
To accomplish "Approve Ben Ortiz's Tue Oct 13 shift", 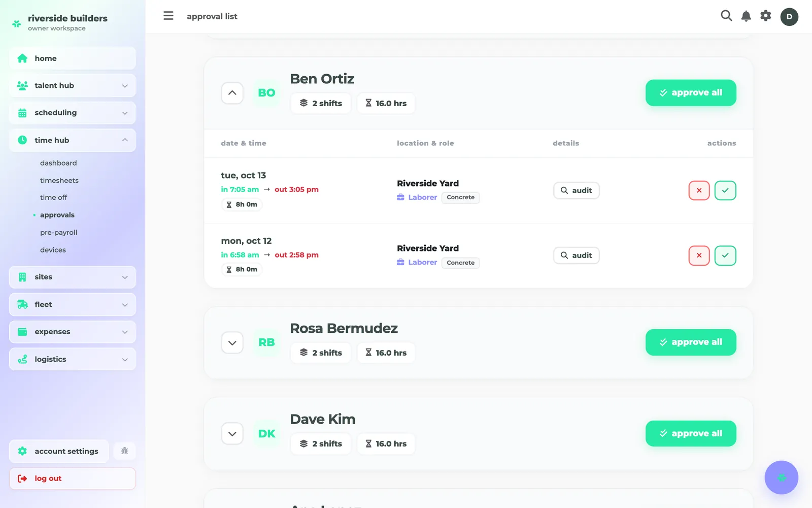I will 725,190.
